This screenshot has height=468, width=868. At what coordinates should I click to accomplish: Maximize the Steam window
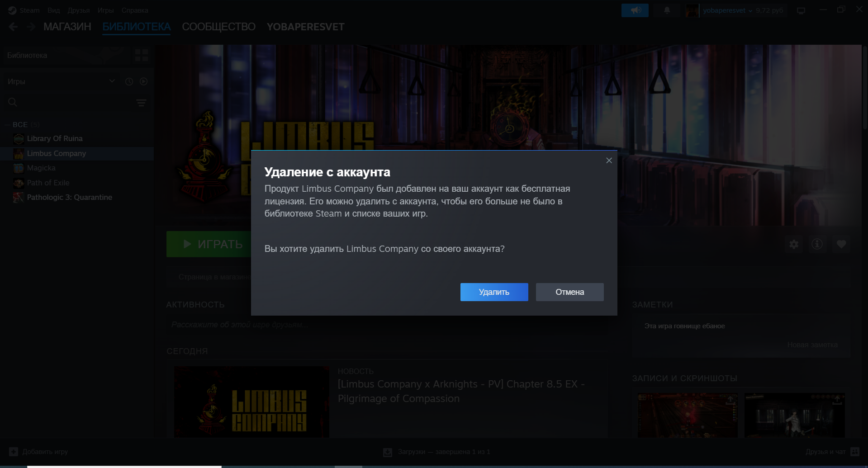(x=841, y=9)
